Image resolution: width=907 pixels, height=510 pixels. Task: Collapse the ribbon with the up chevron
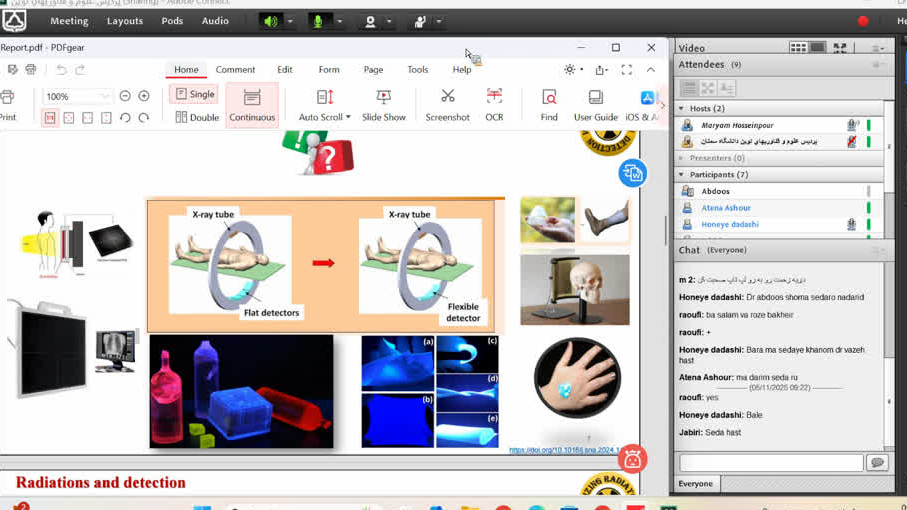pyautogui.click(x=651, y=70)
